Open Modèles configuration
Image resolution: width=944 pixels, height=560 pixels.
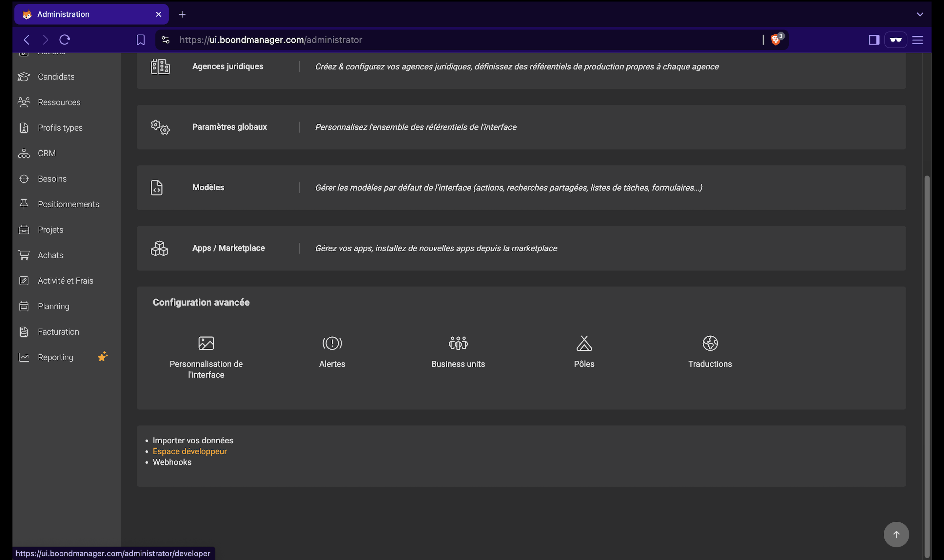coord(521,188)
